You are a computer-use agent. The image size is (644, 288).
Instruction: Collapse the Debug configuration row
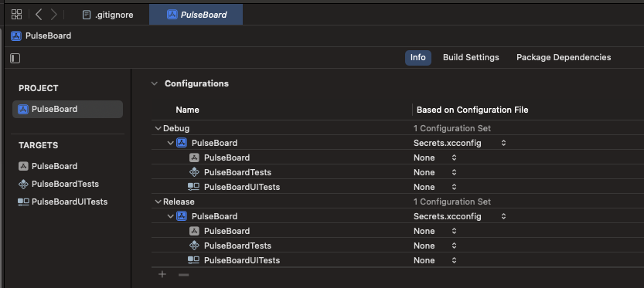click(158, 128)
